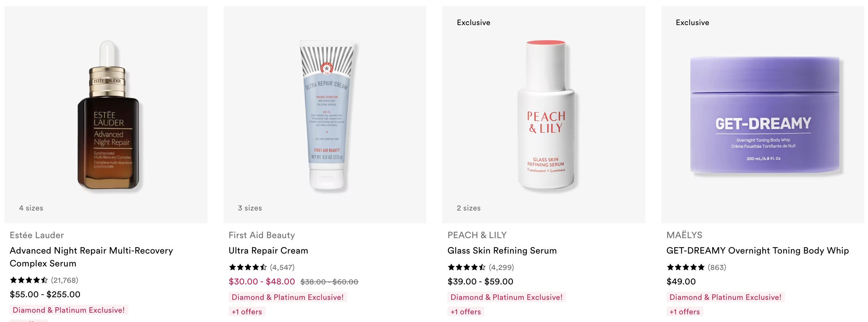Click '+1 offers' under Glass Skin Refining Serum

click(x=466, y=311)
